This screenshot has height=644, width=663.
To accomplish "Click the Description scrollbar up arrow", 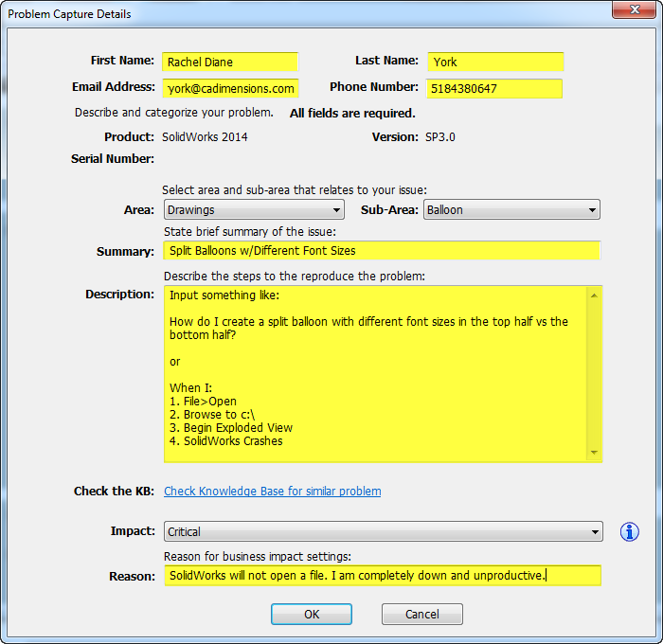I will point(594,295).
